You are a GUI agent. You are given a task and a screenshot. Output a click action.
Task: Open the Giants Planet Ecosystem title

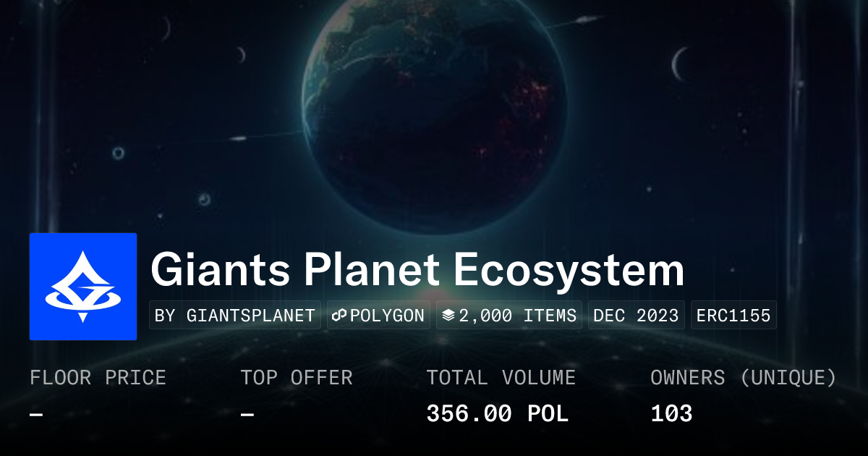tap(417, 271)
